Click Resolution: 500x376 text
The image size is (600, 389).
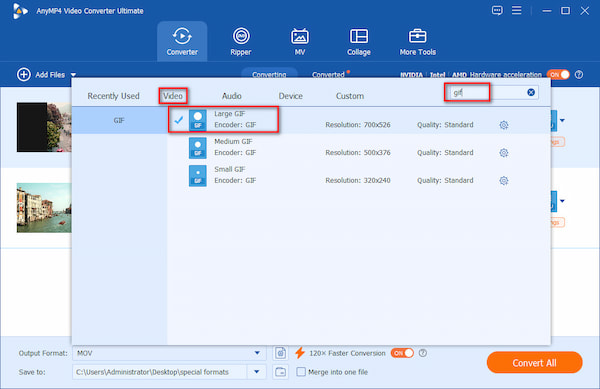coord(358,153)
